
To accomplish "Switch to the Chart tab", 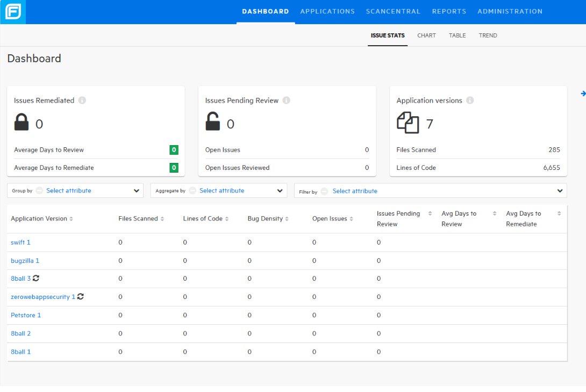I will [x=426, y=35].
